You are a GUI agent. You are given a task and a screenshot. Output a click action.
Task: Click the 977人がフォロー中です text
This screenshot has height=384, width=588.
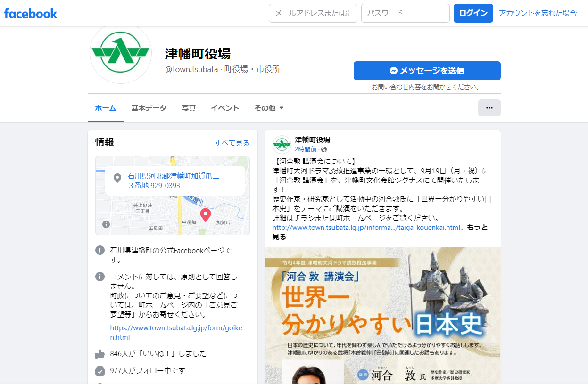[148, 371]
